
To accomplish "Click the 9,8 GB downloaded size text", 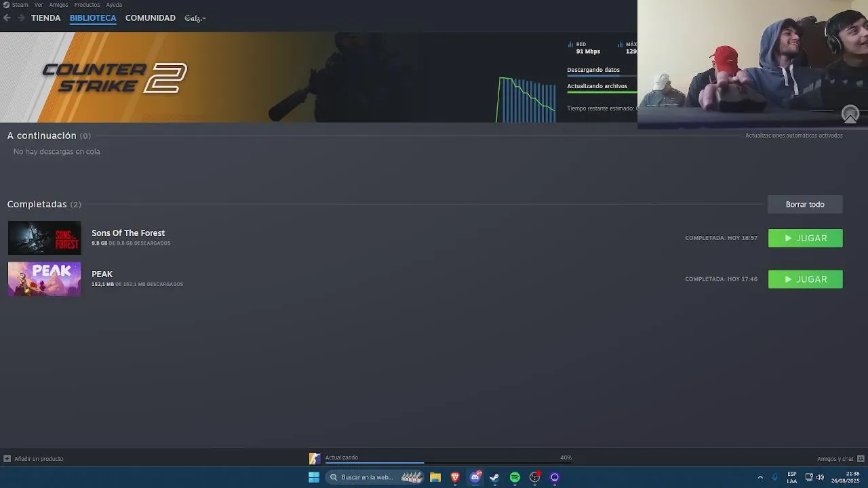I will coord(131,243).
